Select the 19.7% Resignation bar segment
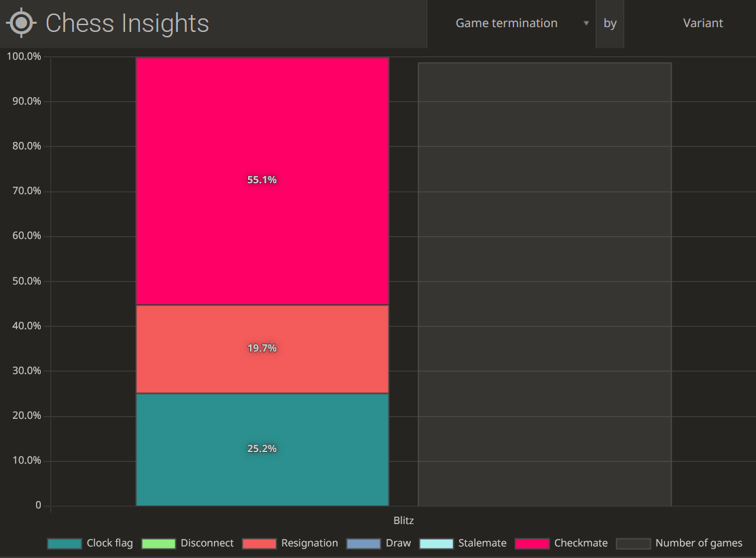The height and width of the screenshot is (558, 756). pos(262,350)
